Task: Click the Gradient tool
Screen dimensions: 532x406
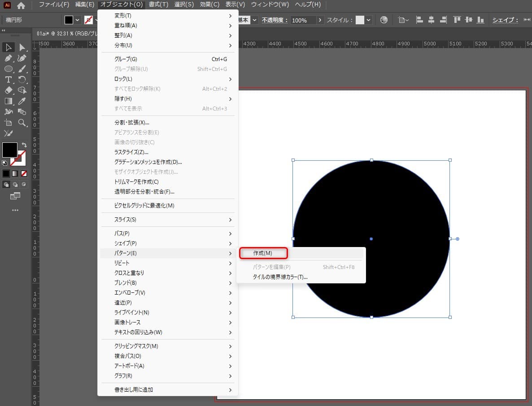Action: point(9,101)
